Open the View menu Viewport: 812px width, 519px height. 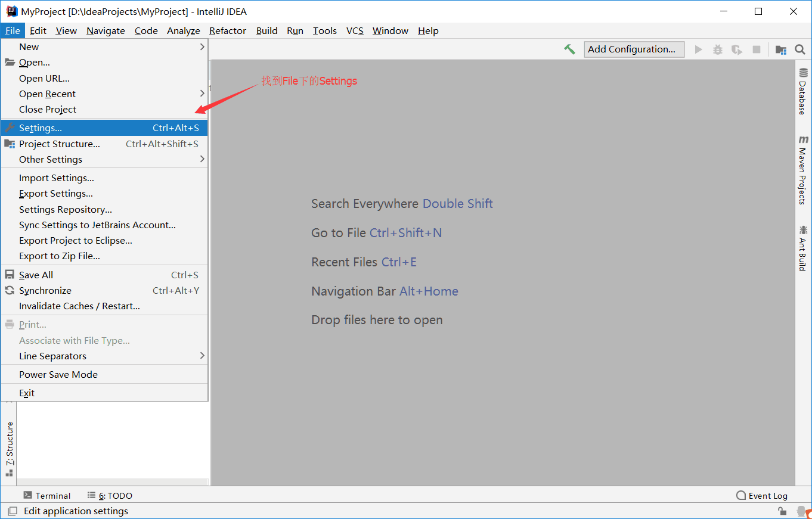click(66, 31)
